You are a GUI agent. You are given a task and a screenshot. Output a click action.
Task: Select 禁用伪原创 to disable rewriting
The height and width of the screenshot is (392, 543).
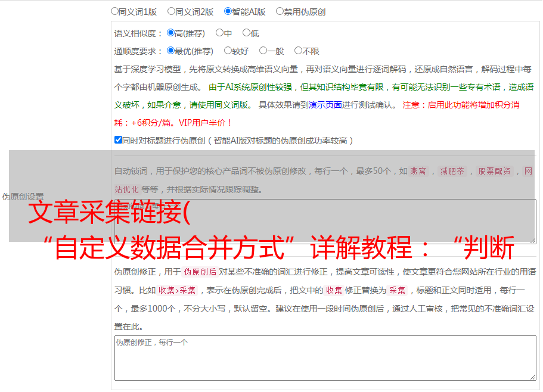coord(280,11)
